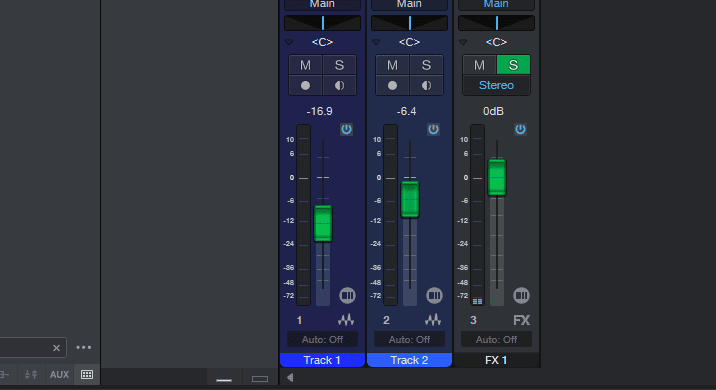The height and width of the screenshot is (390, 716).
Task: Toggle input monitoring on Track 2
Action: [426, 85]
